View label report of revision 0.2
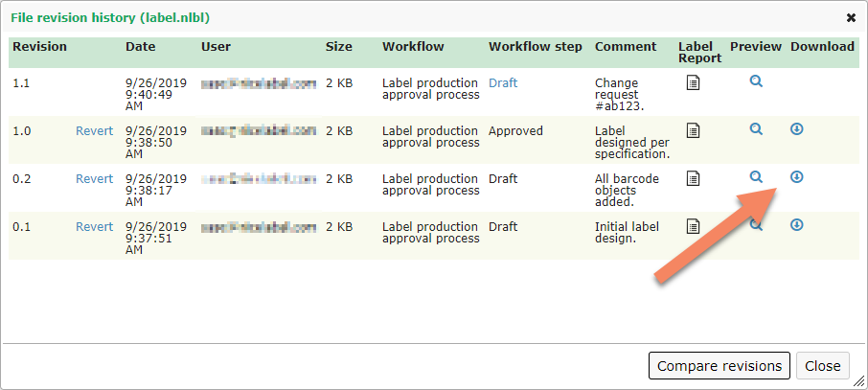This screenshot has height=390, width=868. click(x=693, y=178)
